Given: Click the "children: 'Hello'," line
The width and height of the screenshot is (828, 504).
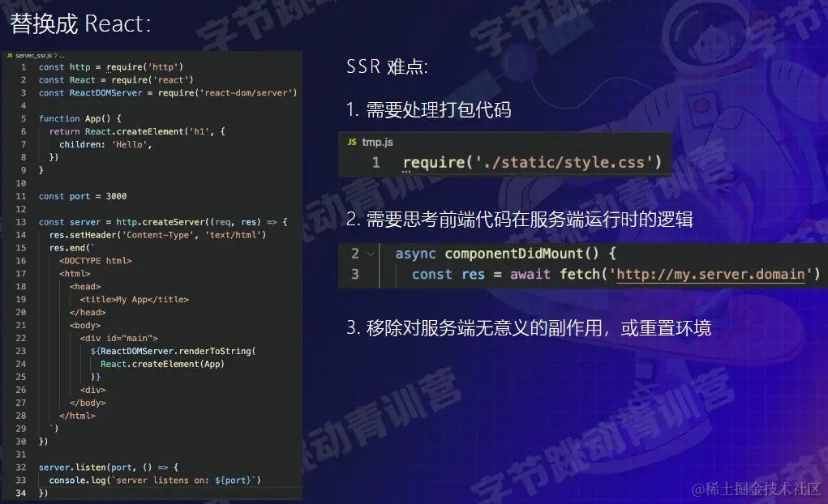Looking at the screenshot, I should tap(105, 144).
